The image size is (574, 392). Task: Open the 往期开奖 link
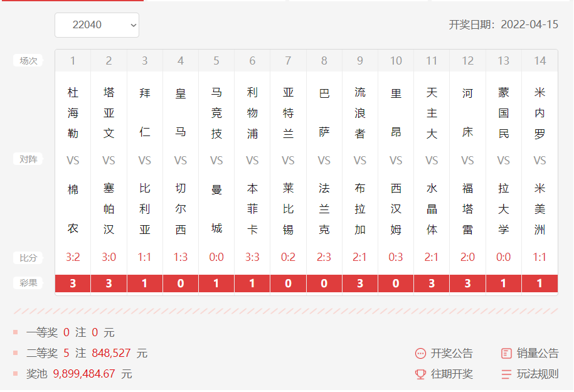point(452,374)
